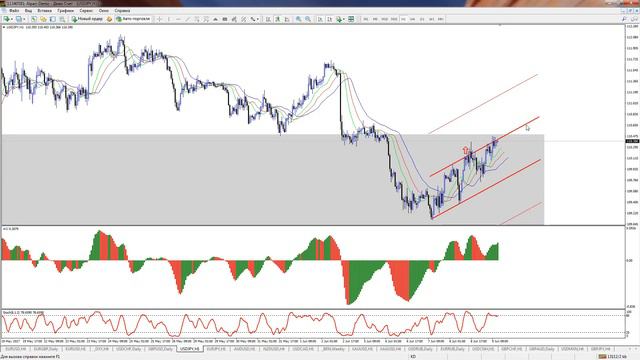Switch to the GBPUSD,Daily chart tab
Screen dimensions: 640x360
pos(160,349)
